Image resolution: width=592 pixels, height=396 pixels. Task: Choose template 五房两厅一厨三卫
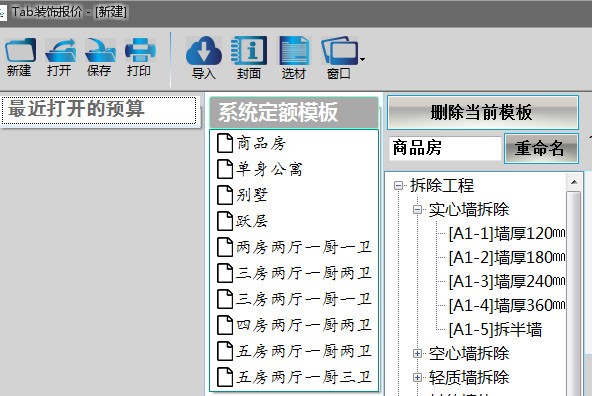pyautogui.click(x=304, y=378)
